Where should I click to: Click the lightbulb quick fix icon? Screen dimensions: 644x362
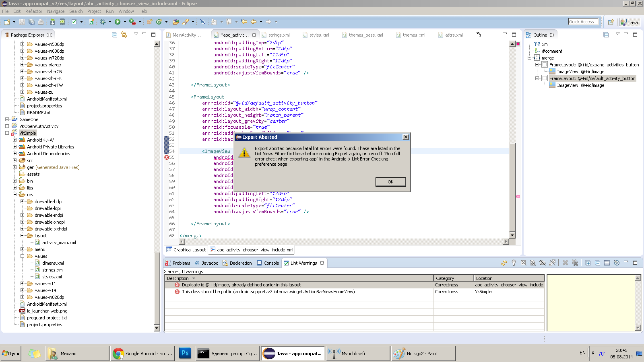click(514, 263)
